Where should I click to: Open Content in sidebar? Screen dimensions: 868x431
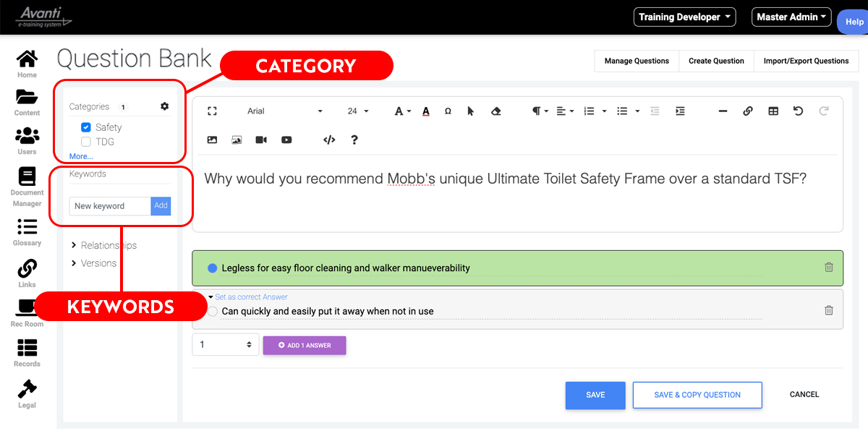pyautogui.click(x=27, y=102)
